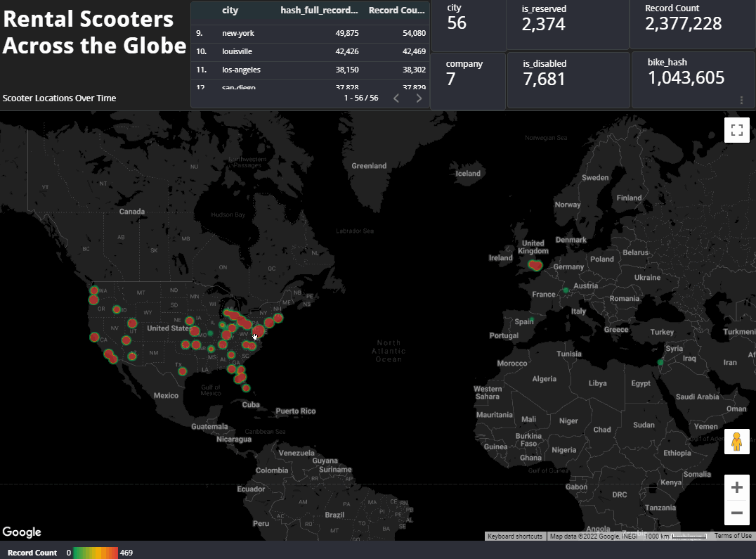Click is_reserved scorecard 2,374
756x559 pixels.
click(568, 24)
